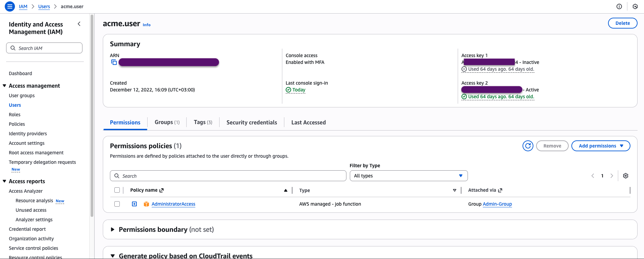This screenshot has height=259, width=644.
Task: Go to previous page of policies
Action: click(x=593, y=176)
